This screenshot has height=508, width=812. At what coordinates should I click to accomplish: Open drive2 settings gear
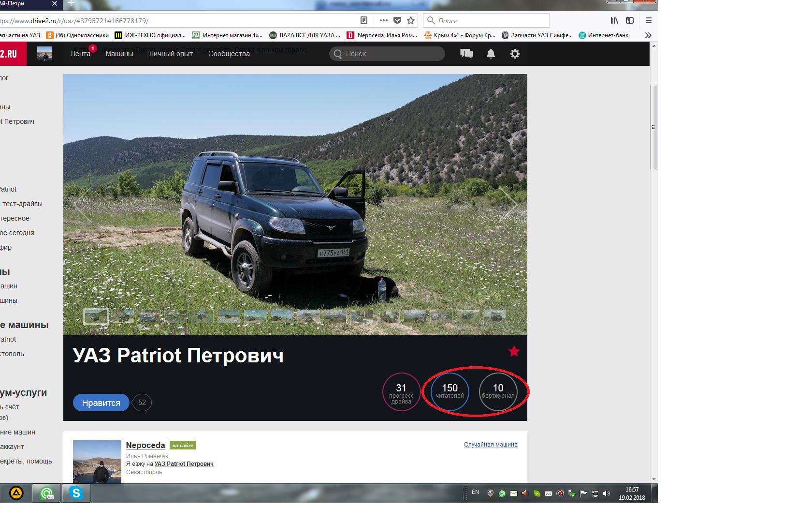(x=515, y=54)
